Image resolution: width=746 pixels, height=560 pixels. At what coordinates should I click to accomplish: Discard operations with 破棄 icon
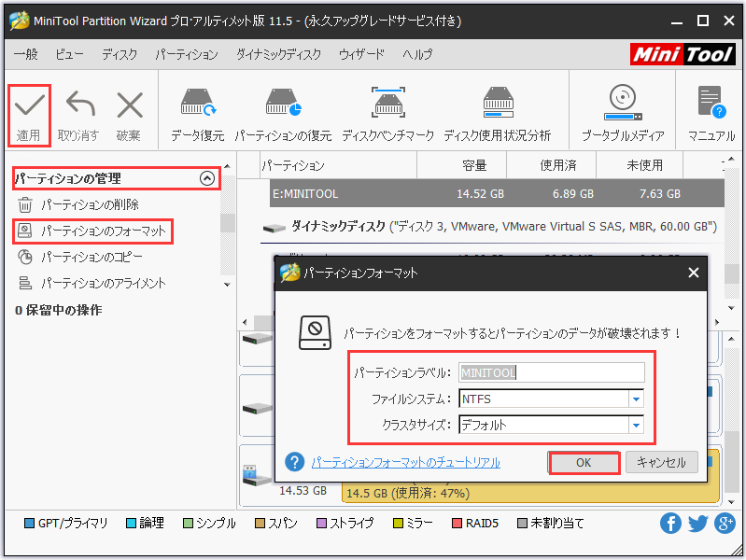point(129,116)
